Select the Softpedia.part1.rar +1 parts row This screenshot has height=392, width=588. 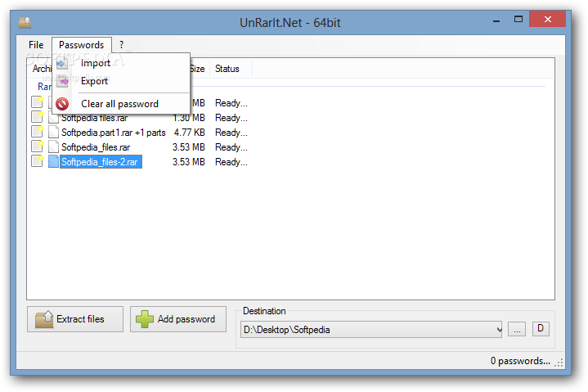tap(113, 133)
